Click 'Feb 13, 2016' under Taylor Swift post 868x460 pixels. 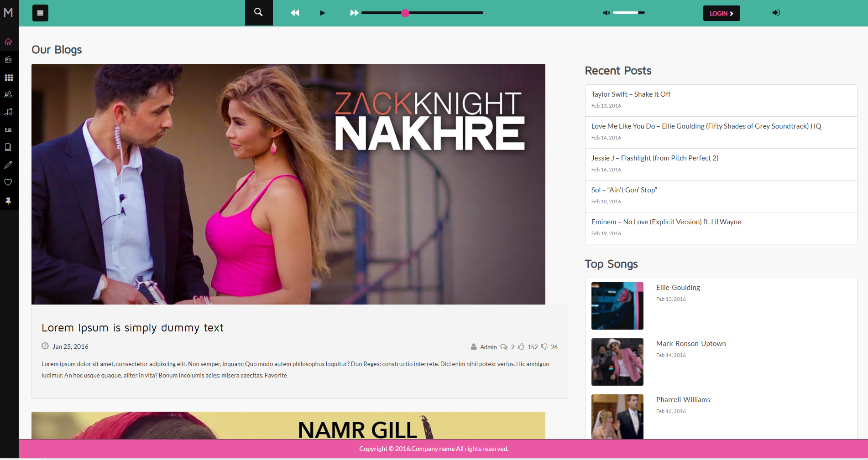606,106
